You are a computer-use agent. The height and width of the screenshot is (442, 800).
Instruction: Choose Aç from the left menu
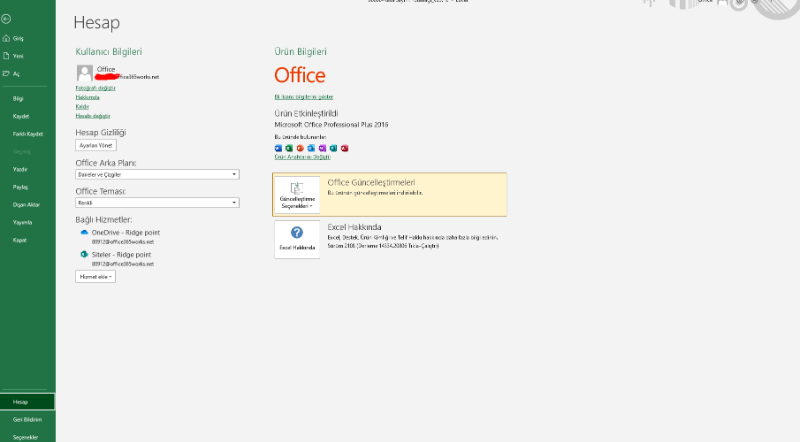16,74
